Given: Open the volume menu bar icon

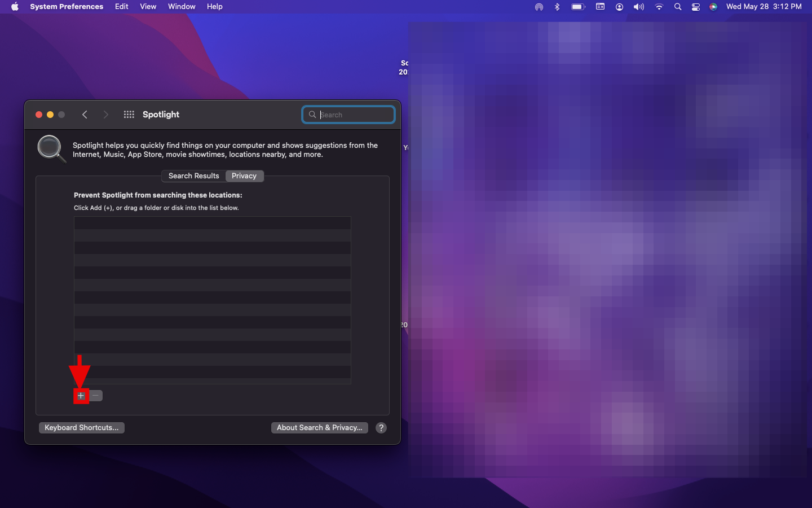Looking at the screenshot, I should [x=638, y=7].
